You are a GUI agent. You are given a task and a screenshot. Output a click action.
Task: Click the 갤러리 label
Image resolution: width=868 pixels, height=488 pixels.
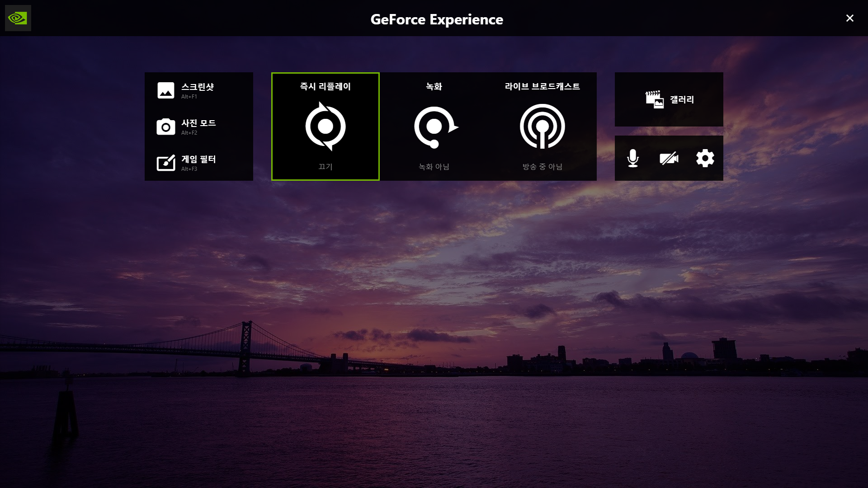[x=682, y=99]
